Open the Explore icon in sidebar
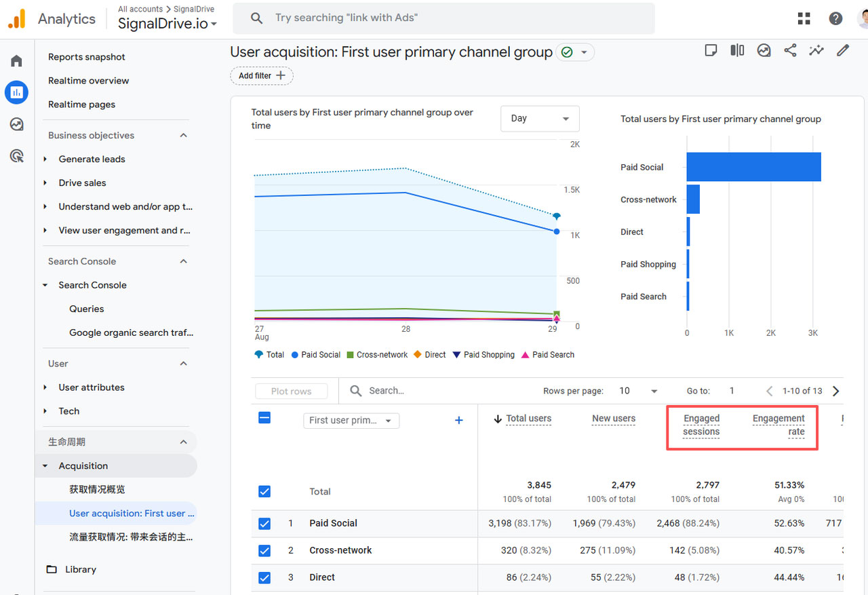This screenshot has width=868, height=595. [x=16, y=124]
